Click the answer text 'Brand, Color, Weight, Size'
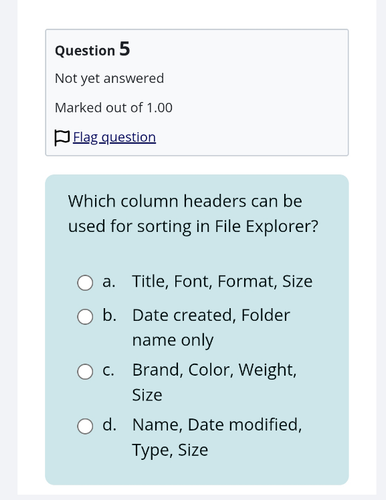The width and height of the screenshot is (386, 500). (214, 382)
